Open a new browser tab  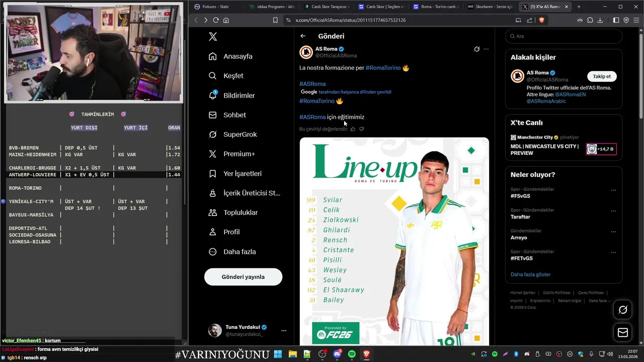pyautogui.click(x=579, y=7)
